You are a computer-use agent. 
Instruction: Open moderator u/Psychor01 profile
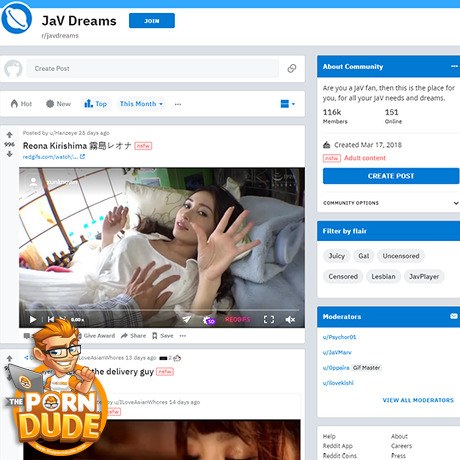click(339, 337)
